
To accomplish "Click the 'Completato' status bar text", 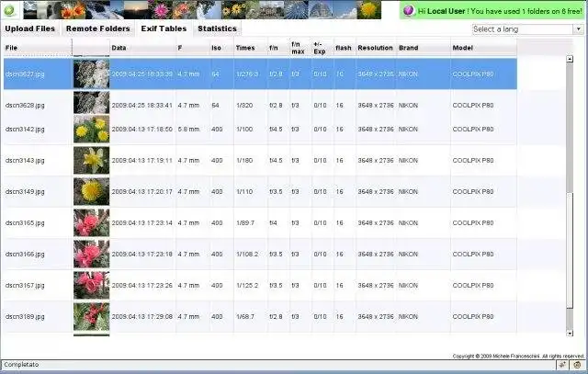I will (x=21, y=364).
